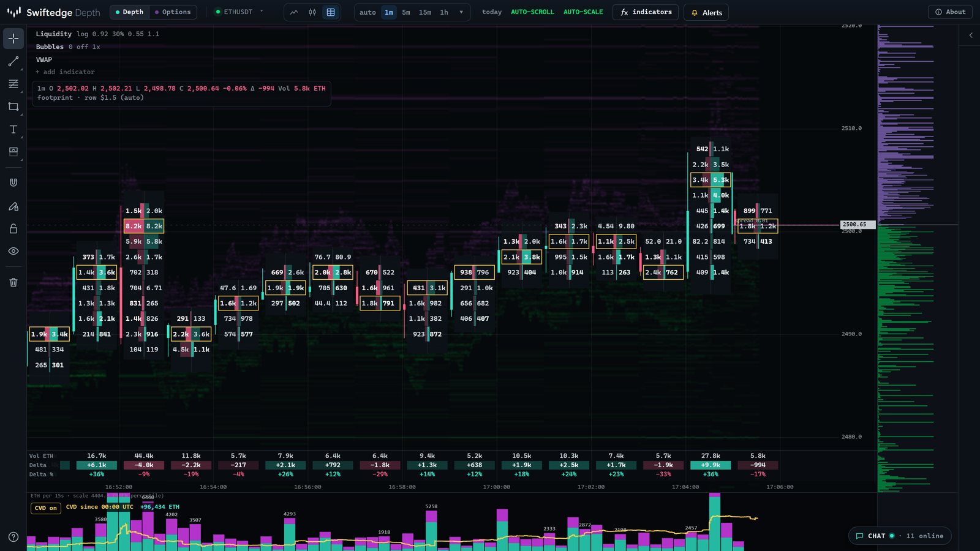Open VWAP indicator settings

[x=44, y=60]
